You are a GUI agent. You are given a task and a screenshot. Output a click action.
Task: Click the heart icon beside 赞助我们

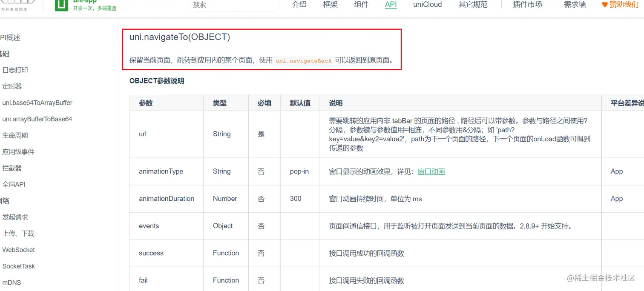[x=605, y=5]
